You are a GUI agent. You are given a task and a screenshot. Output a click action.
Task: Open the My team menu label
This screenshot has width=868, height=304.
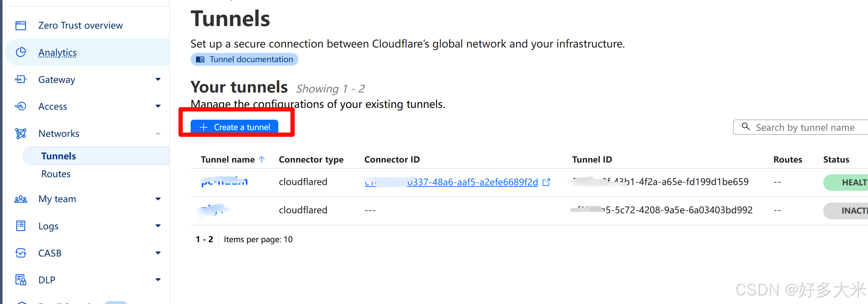click(57, 199)
